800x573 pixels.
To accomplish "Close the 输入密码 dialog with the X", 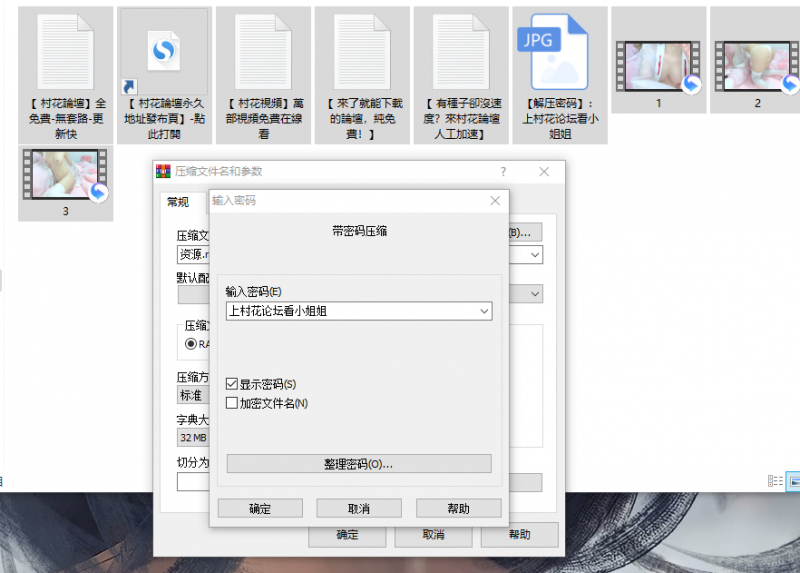I will click(495, 201).
